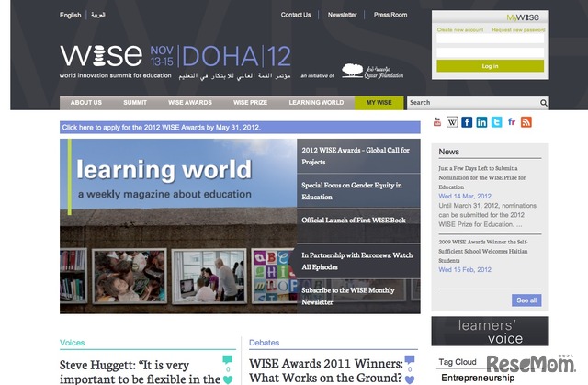Viewport: 588px width, 385px height.
Task: Click the Wed 15 Feb, 2012 date
Action: [x=465, y=269]
